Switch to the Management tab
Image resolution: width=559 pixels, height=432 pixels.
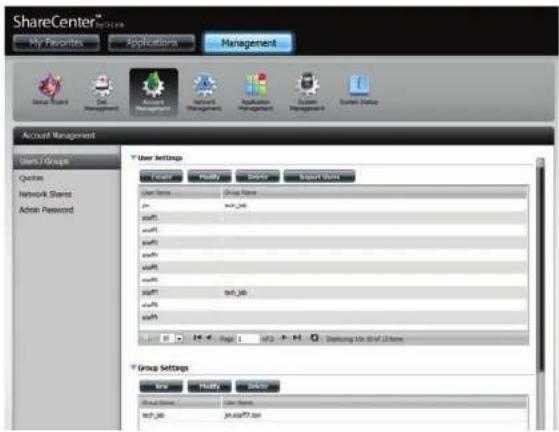click(248, 43)
